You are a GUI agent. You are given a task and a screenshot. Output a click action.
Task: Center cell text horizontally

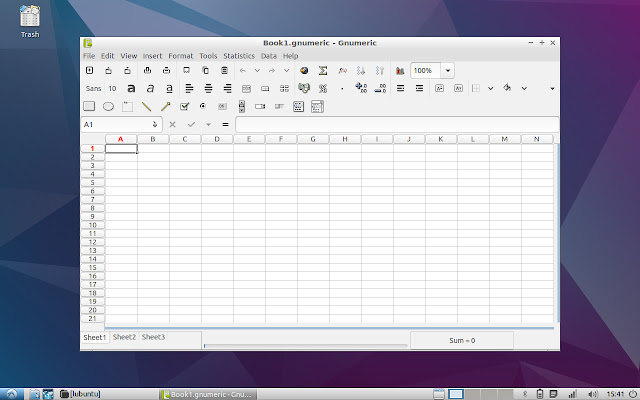tap(208, 88)
